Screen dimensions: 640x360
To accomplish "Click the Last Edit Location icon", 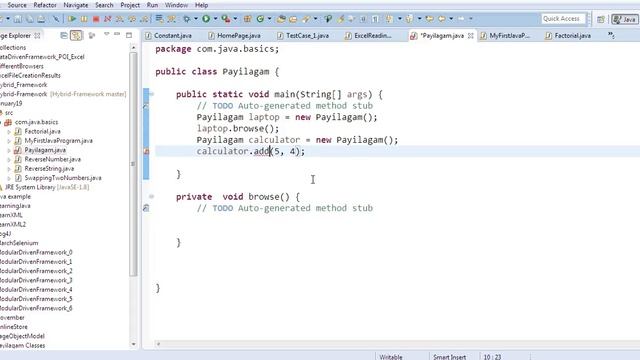I will coord(429,19).
